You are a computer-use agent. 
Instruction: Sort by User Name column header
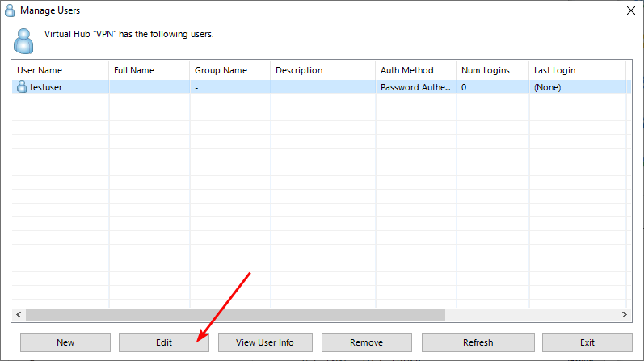(x=60, y=70)
